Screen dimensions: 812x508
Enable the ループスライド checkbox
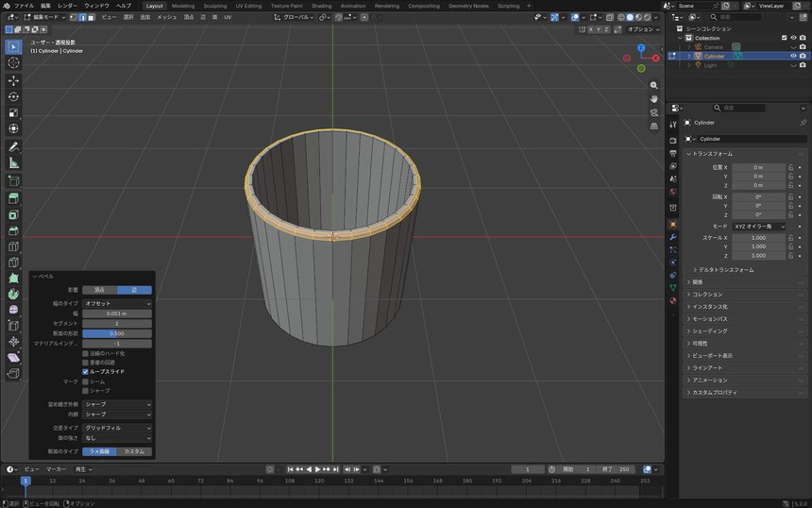[85, 372]
